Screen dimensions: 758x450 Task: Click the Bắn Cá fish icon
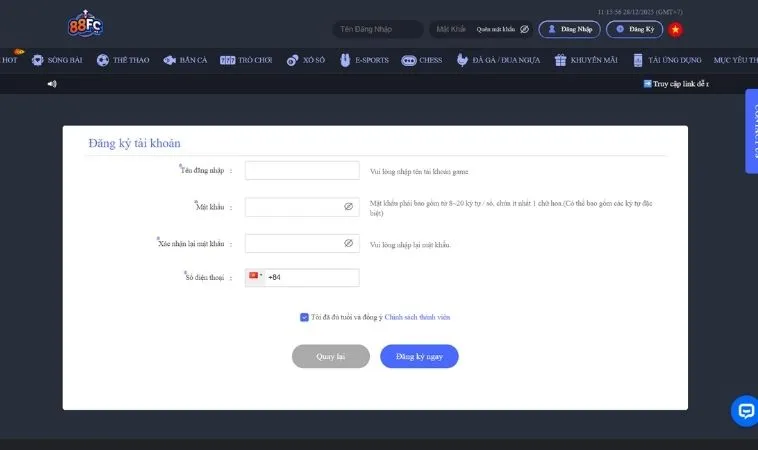(x=170, y=60)
